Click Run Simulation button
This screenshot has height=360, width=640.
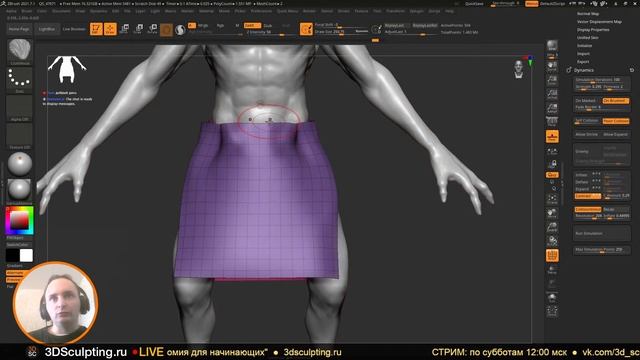click(602, 233)
